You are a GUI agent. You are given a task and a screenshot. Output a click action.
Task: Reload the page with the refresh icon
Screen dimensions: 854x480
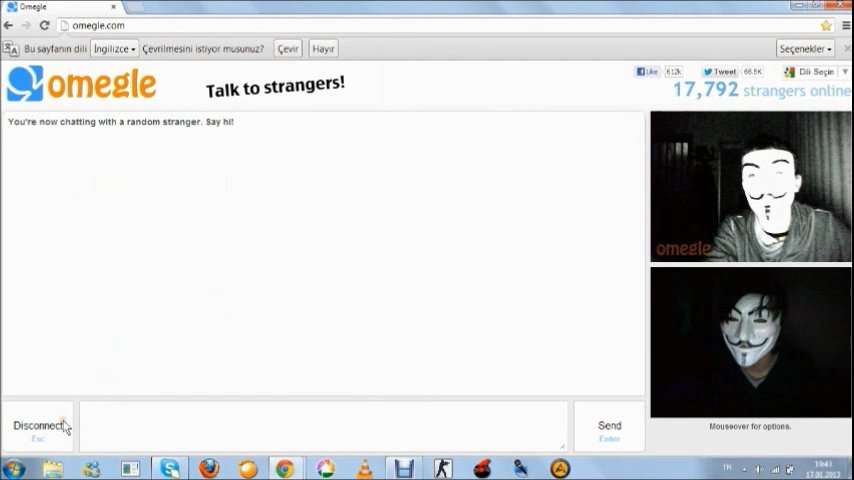click(x=45, y=25)
